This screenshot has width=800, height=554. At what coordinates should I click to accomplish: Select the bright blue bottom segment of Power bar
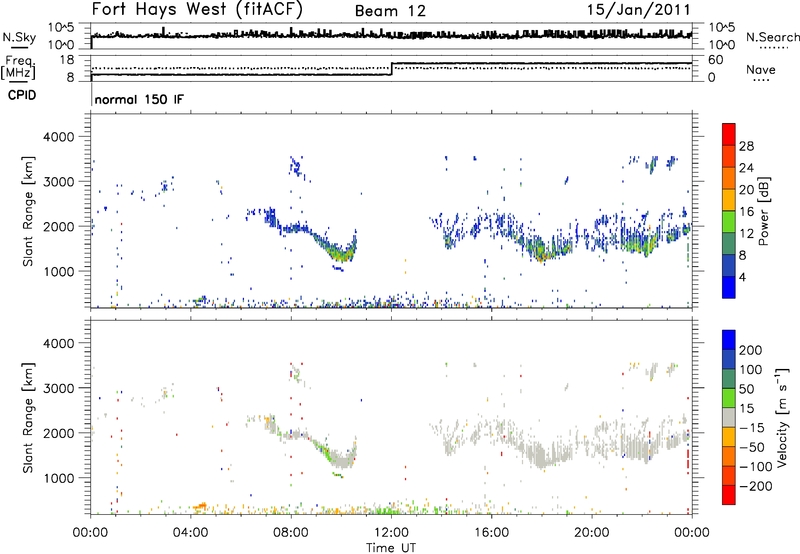729,287
